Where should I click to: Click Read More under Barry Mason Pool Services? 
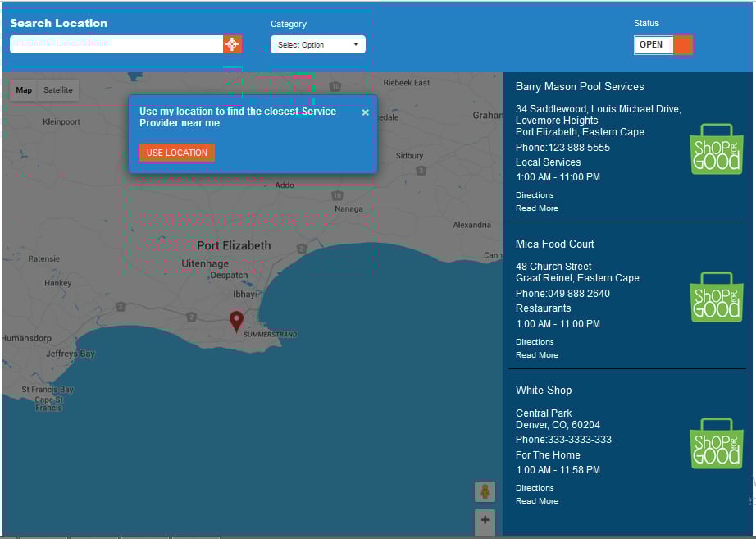(x=537, y=208)
